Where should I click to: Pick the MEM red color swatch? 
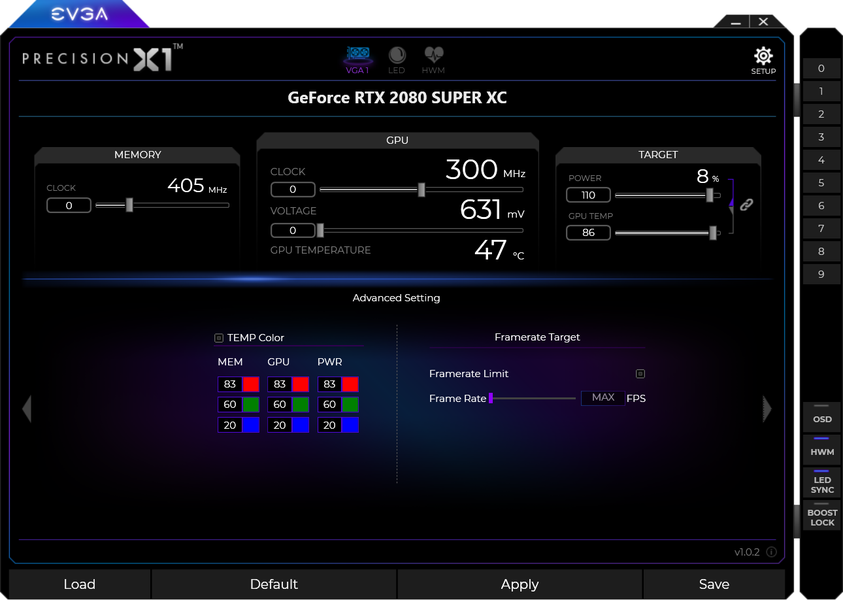(251, 384)
